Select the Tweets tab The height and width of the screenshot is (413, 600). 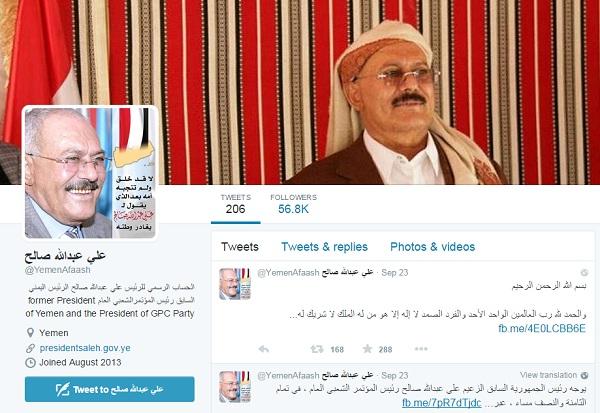coord(240,247)
